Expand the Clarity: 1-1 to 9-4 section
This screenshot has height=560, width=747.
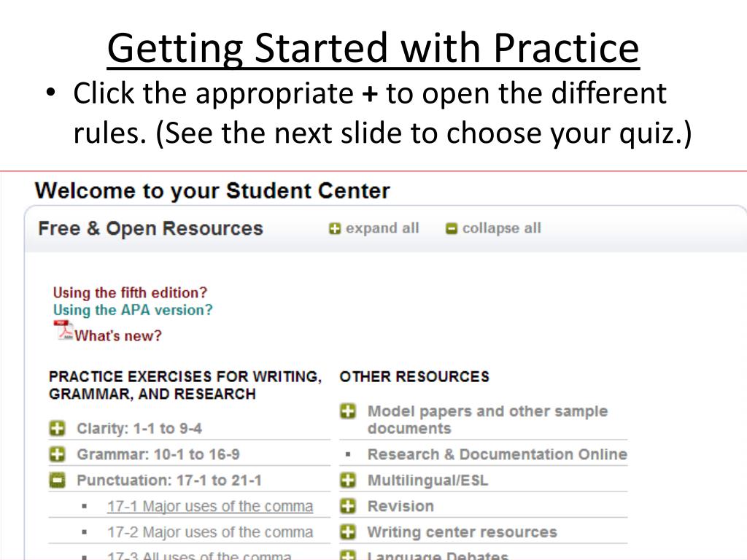tap(57, 428)
